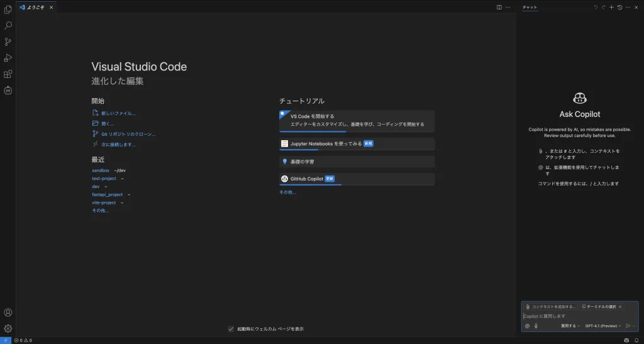Open chat panel more actions ellipsis

tap(628, 8)
